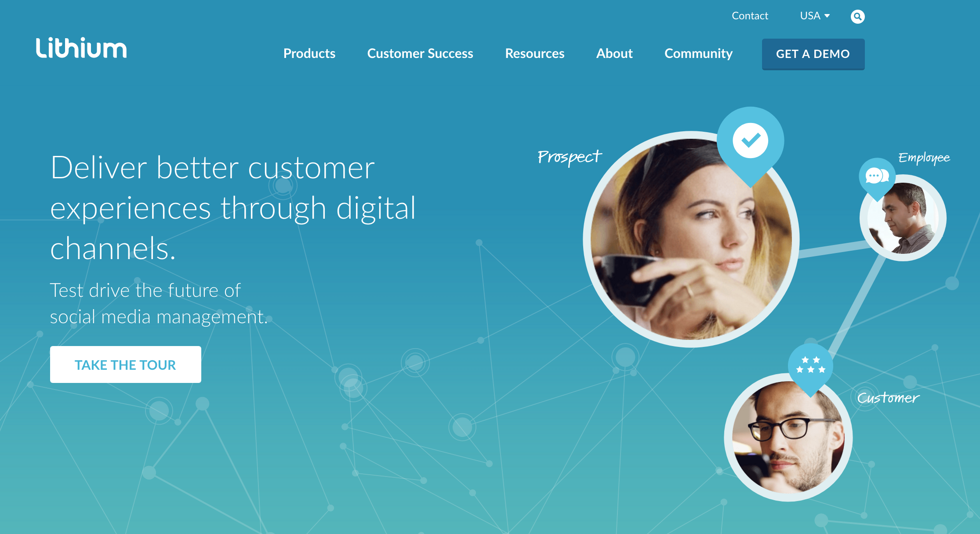Go to the About section
The width and height of the screenshot is (980, 534).
614,54
